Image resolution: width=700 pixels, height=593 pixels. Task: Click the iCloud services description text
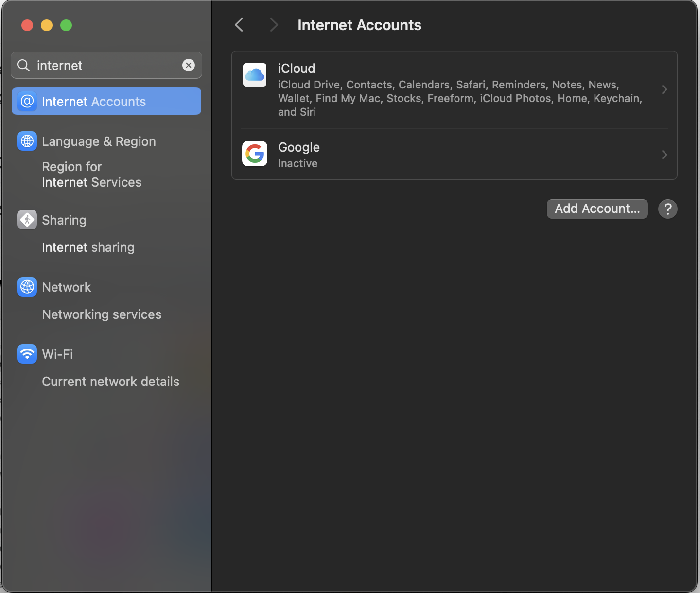460,98
